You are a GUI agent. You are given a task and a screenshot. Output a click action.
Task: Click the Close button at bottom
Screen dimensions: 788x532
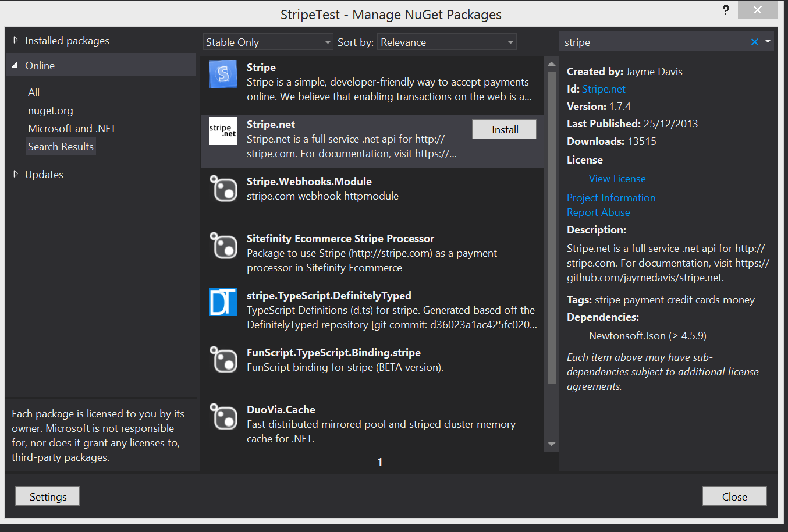pyautogui.click(x=734, y=496)
